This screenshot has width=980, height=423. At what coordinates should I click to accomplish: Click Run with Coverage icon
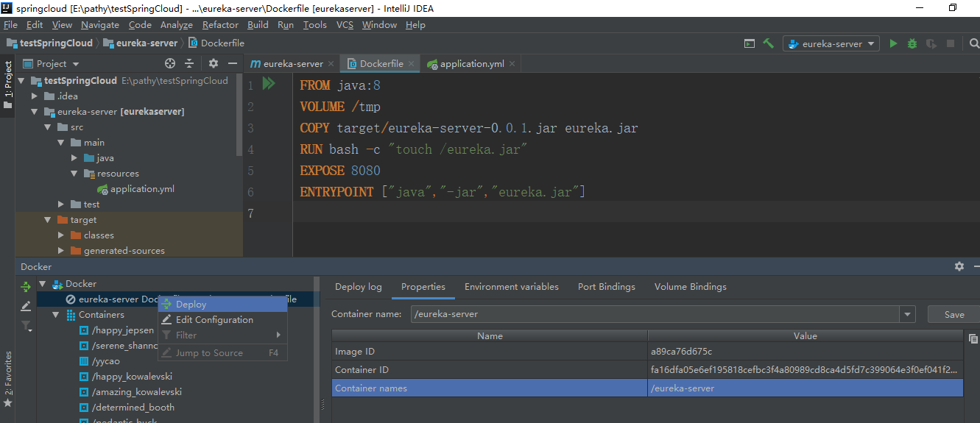click(931, 43)
